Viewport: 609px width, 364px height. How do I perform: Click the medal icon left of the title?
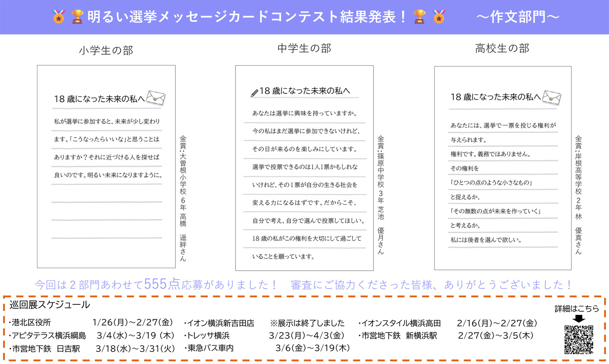(x=59, y=17)
